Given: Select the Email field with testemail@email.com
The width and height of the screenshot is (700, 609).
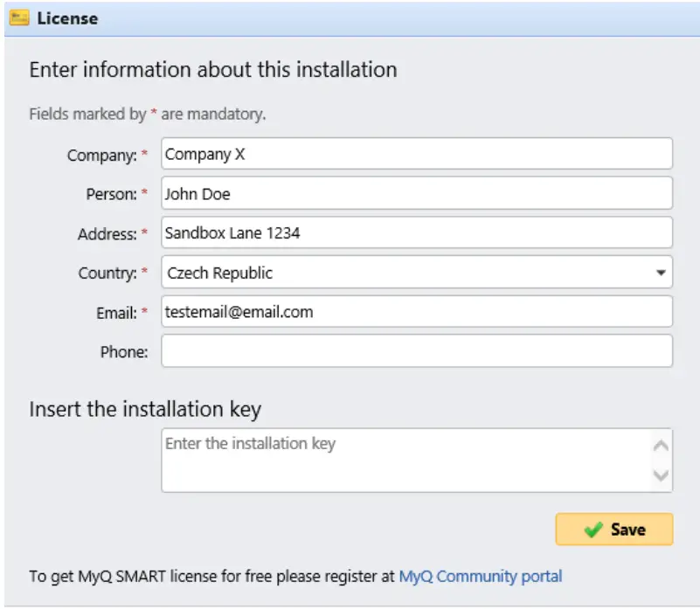Looking at the screenshot, I should 416,312.
